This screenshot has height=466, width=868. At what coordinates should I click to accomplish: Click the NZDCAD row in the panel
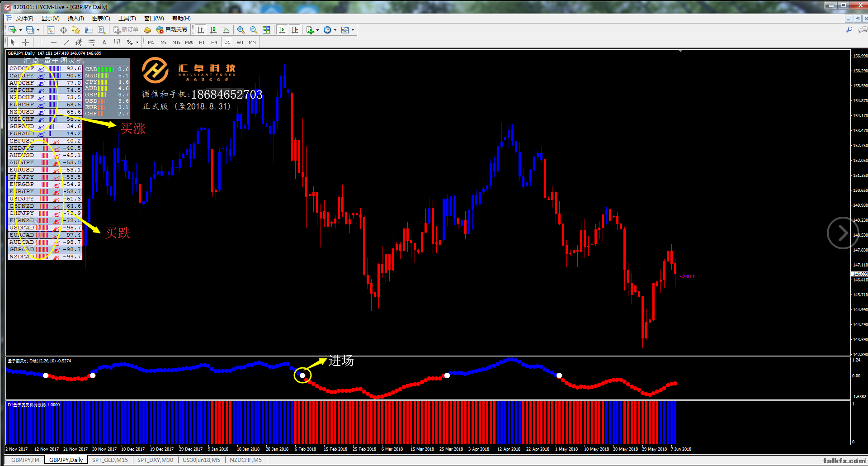(x=45, y=257)
